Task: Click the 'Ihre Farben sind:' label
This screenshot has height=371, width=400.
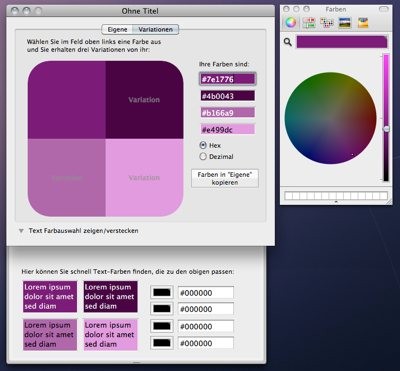Action: 224,64
